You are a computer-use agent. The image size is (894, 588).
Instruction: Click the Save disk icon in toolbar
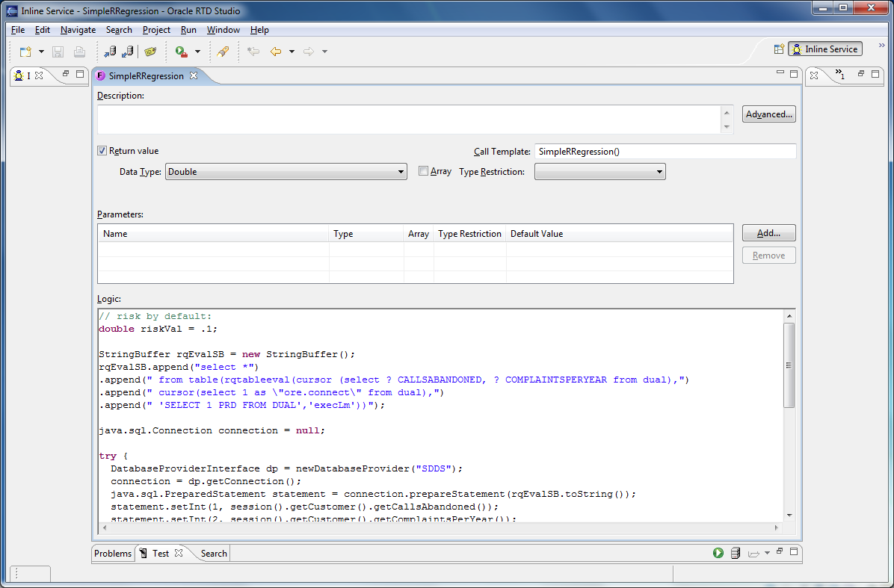point(58,52)
